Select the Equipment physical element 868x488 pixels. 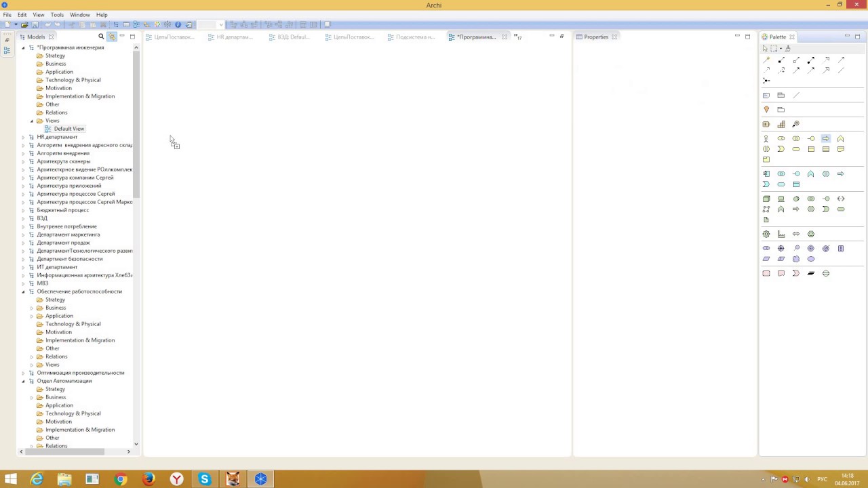tap(766, 234)
